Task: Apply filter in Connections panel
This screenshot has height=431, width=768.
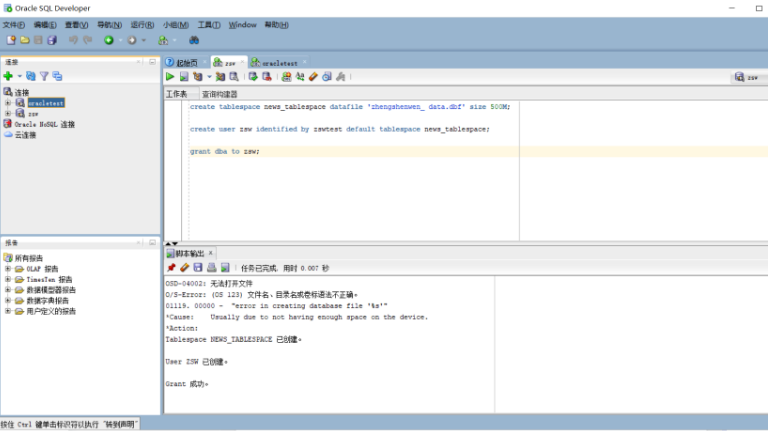Action: [x=44, y=76]
